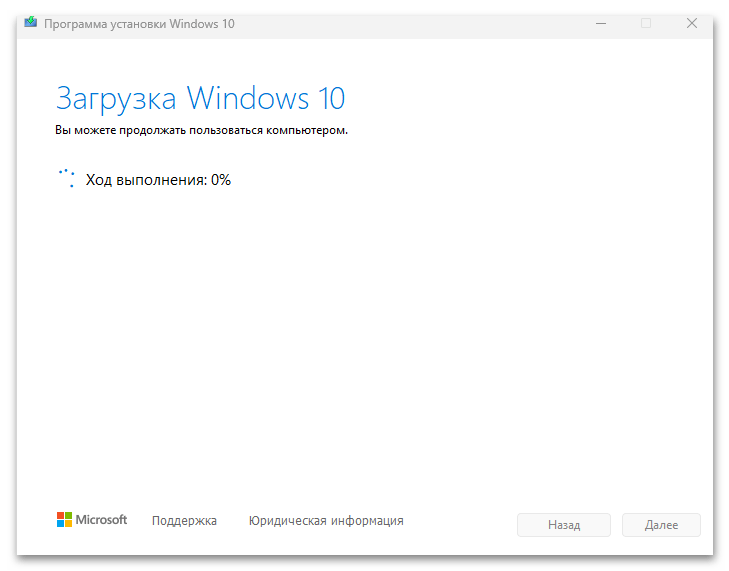Click the text Ход выполнения: 0%

point(158,180)
